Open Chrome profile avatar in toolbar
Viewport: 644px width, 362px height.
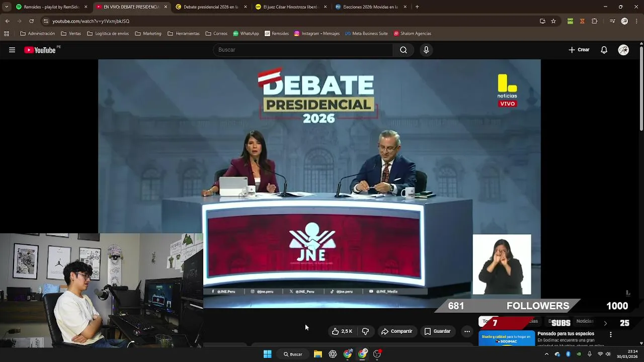(624, 21)
